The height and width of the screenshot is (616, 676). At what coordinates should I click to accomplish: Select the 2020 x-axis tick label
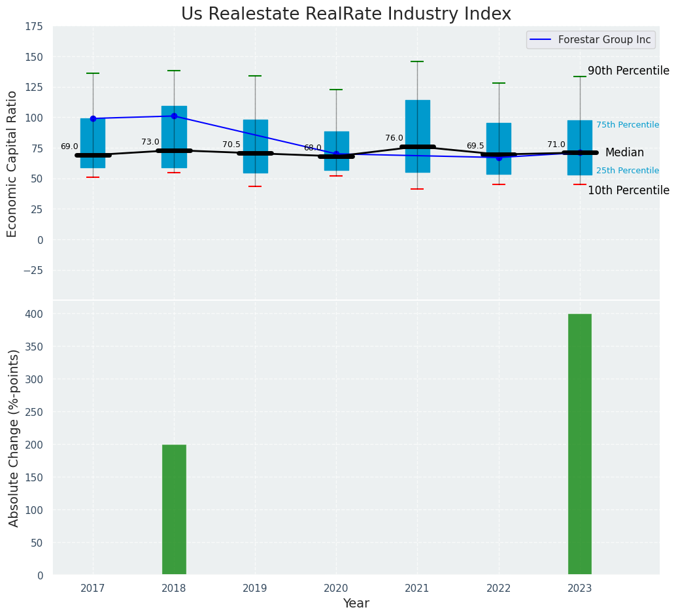pos(336,589)
